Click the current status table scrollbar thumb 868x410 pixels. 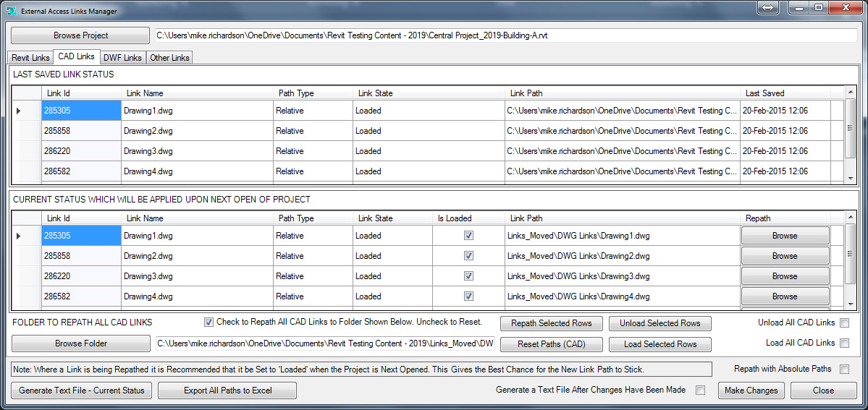tap(851, 253)
